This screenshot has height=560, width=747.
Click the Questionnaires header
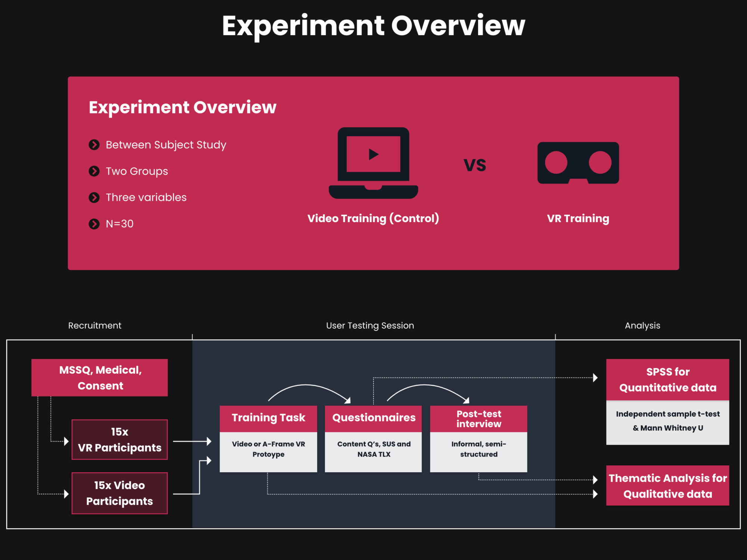pos(373,418)
